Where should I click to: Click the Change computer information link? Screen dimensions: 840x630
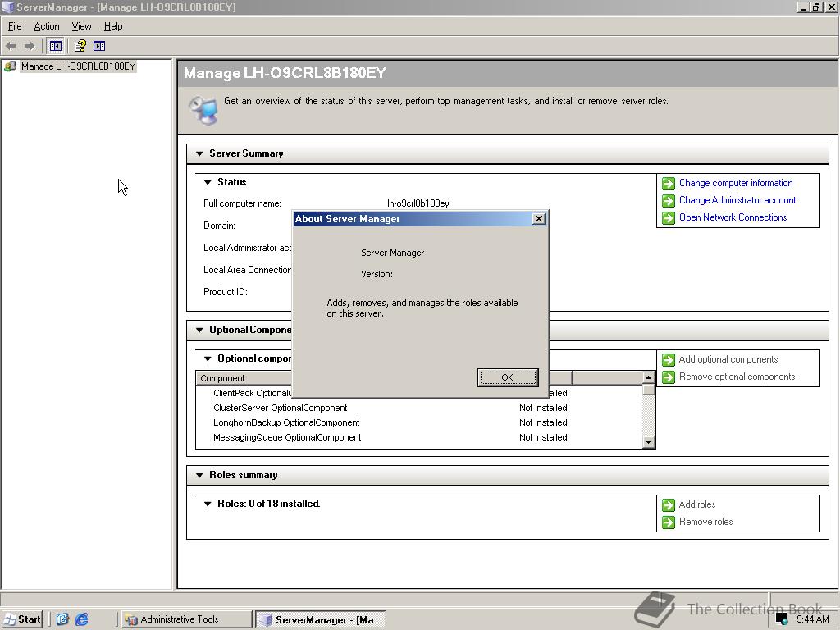coord(736,183)
